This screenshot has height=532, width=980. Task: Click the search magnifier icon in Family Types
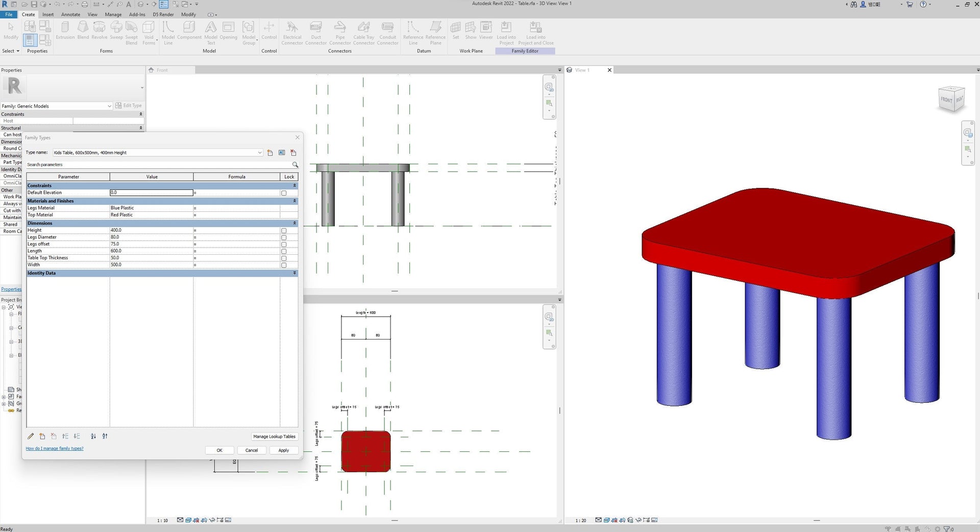[x=295, y=165]
